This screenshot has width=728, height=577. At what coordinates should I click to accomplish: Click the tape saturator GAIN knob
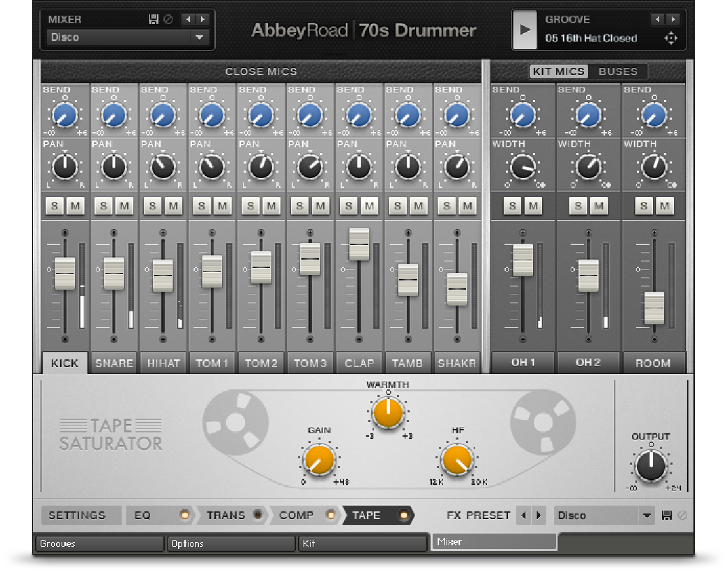pos(319,460)
